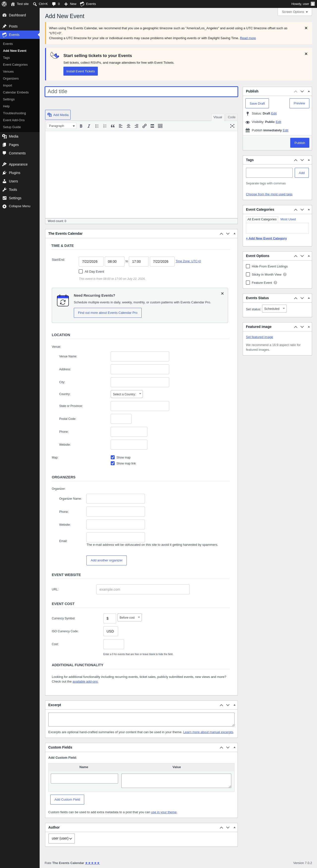Image resolution: width=317 pixels, height=868 pixels.
Task: Dismiss the Event Tickets promo banner
Action: (306, 54)
